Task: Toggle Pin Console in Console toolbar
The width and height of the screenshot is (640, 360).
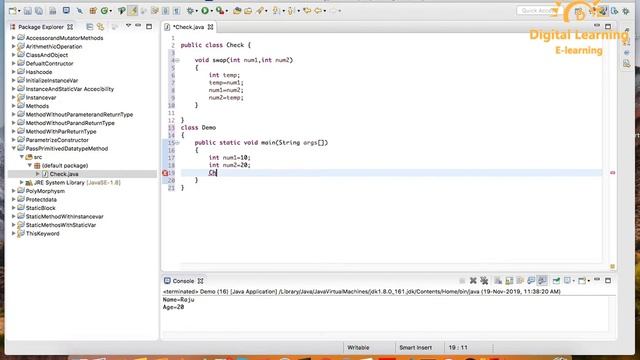Action: pos(557,281)
